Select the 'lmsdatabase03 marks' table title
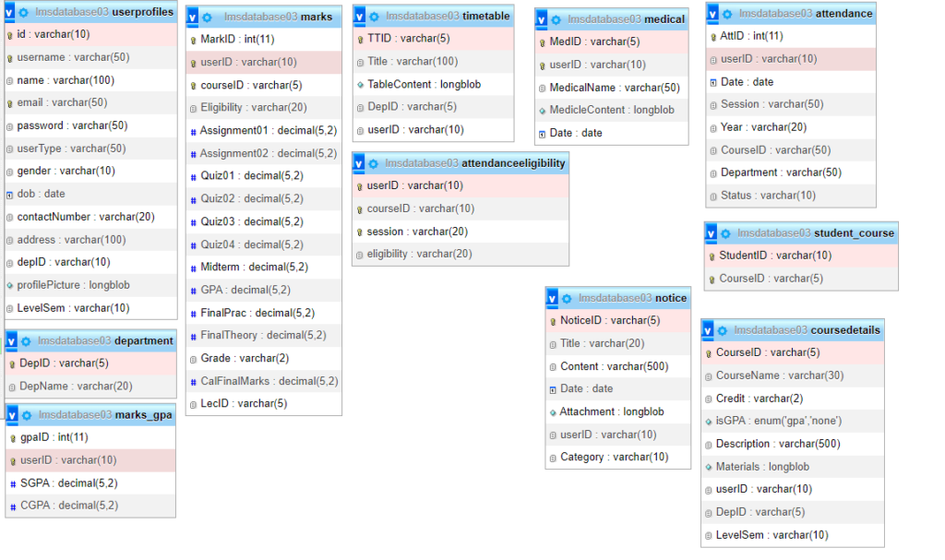Image resolution: width=945 pixels, height=560 pixels. [278, 18]
